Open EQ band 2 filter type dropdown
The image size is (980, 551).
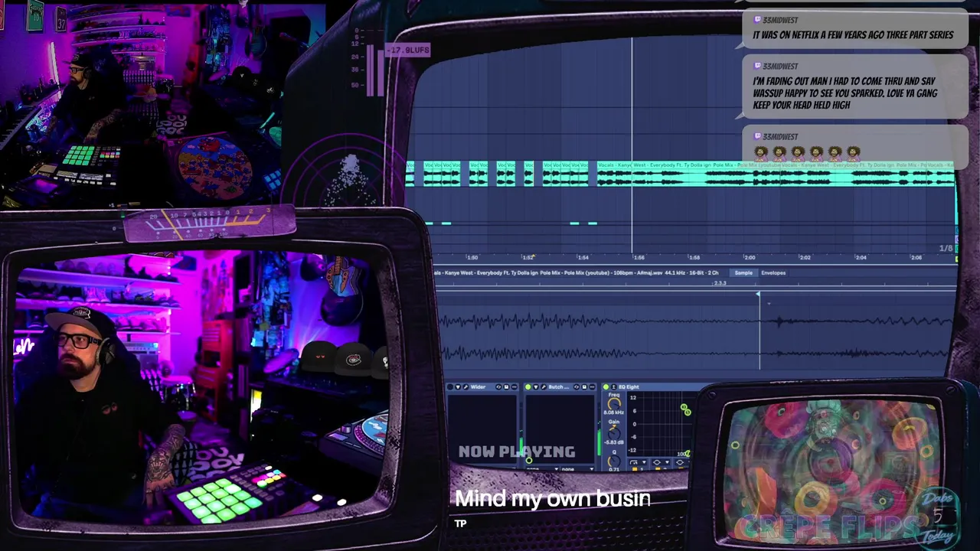point(660,462)
